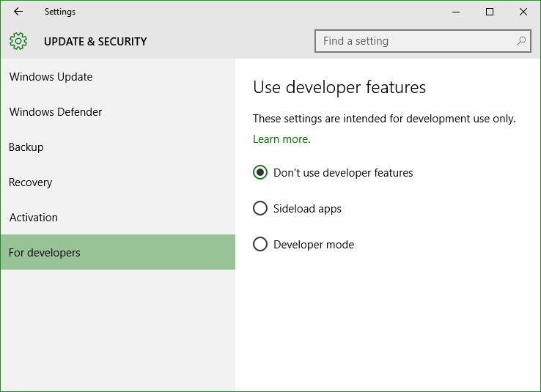Click the Developer mode label text

(x=314, y=245)
